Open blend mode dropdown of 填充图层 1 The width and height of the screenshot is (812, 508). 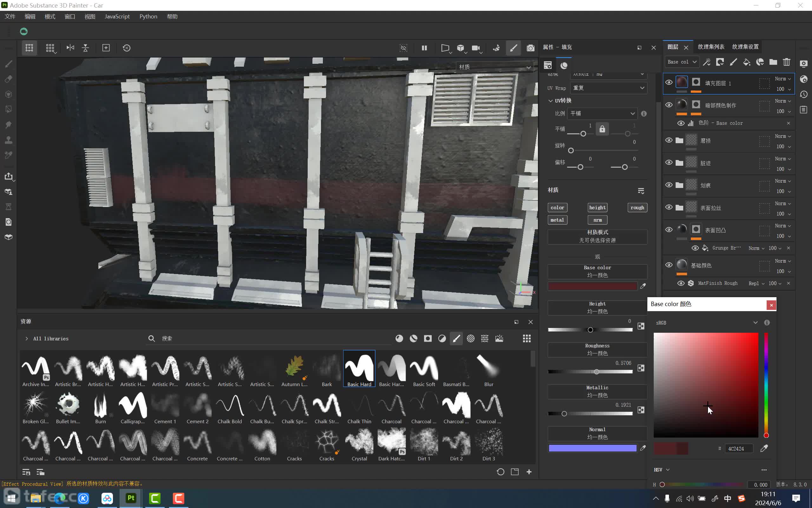(x=783, y=79)
